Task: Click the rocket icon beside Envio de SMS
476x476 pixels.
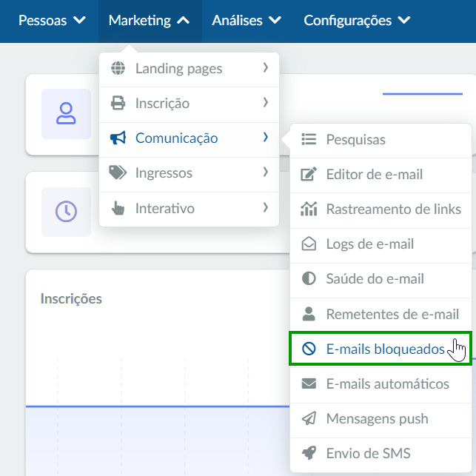Action: coord(309,453)
